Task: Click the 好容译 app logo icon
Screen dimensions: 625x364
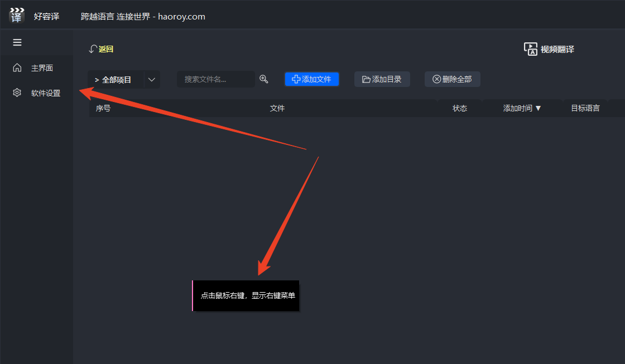Action: click(17, 16)
